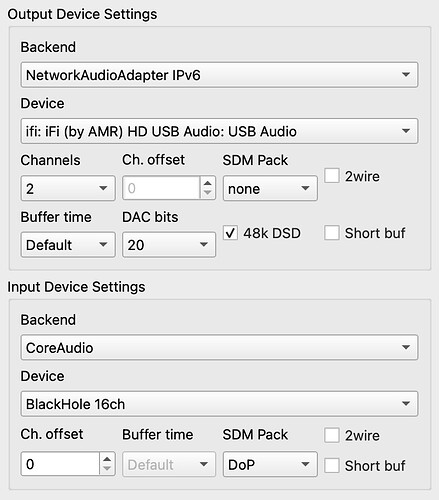
Task: Open the input Buffer time dropdown
Action: [169, 464]
